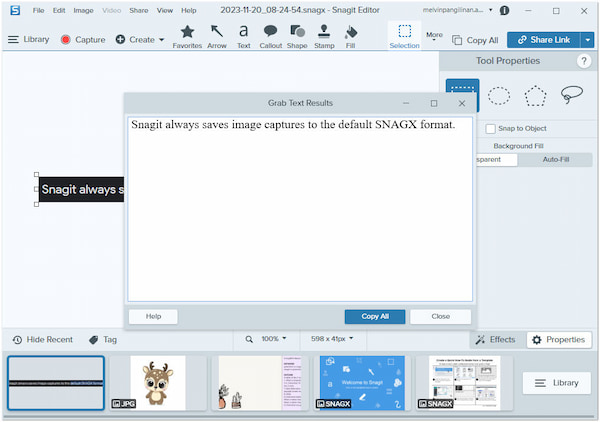Maximize the Grab Text Results dialog
This screenshot has width=600, height=422.
pos(434,103)
